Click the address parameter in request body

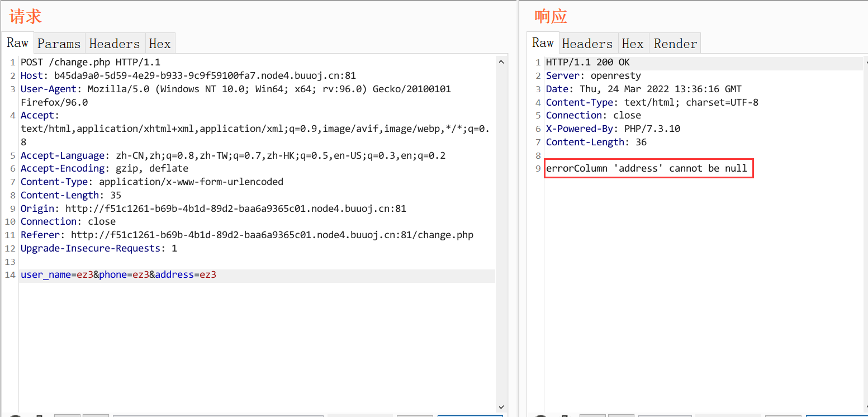point(186,275)
